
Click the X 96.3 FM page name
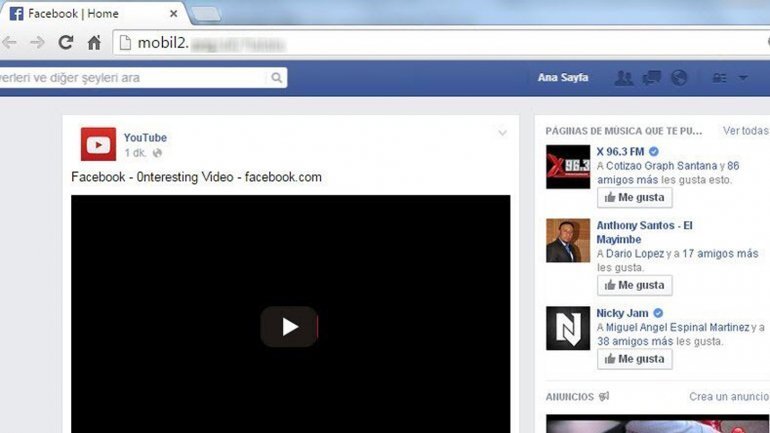point(620,151)
